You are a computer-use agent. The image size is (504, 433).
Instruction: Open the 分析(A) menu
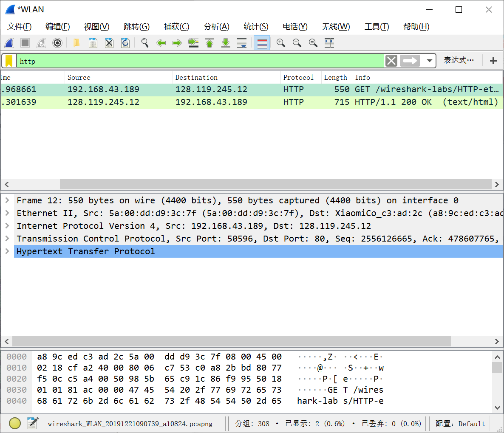click(216, 27)
